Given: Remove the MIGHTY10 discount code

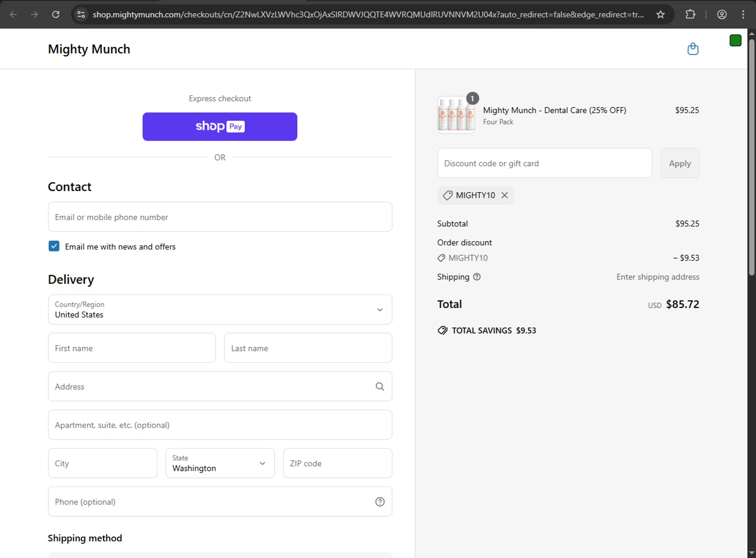Looking at the screenshot, I should click(x=505, y=195).
